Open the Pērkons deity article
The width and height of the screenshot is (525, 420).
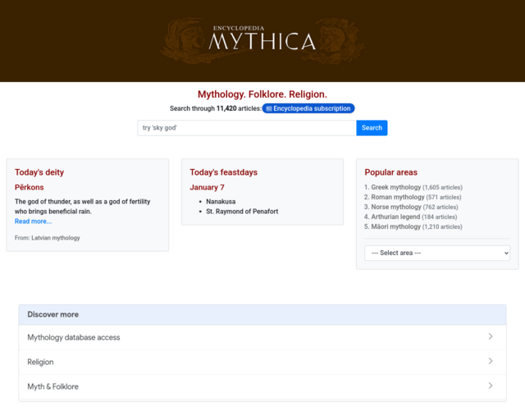point(30,187)
